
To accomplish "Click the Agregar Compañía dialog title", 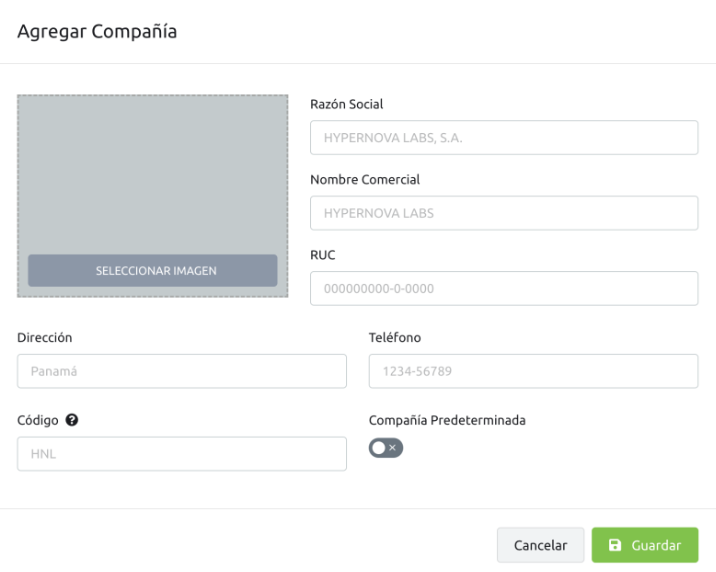I will click(x=97, y=31).
